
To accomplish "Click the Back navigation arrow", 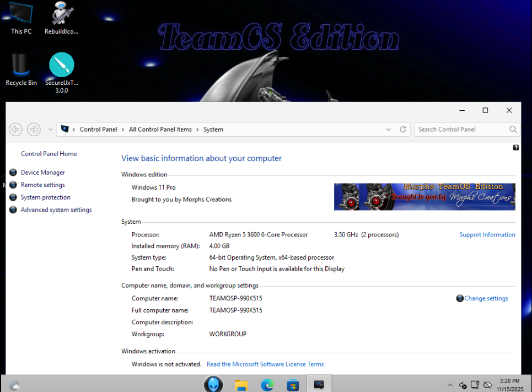I will [x=15, y=130].
